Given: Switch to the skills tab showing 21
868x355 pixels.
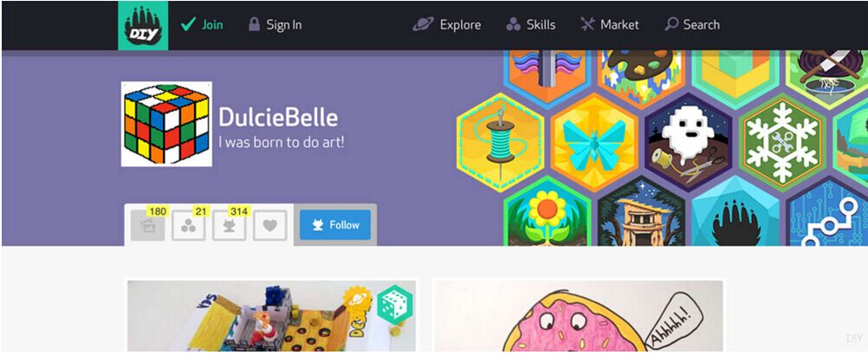Looking at the screenshot, I should [x=188, y=225].
